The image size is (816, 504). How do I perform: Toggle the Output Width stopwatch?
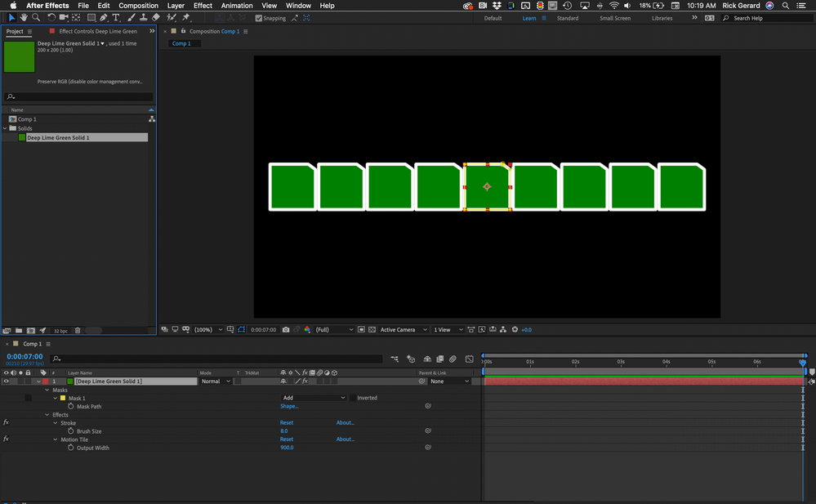coord(71,448)
